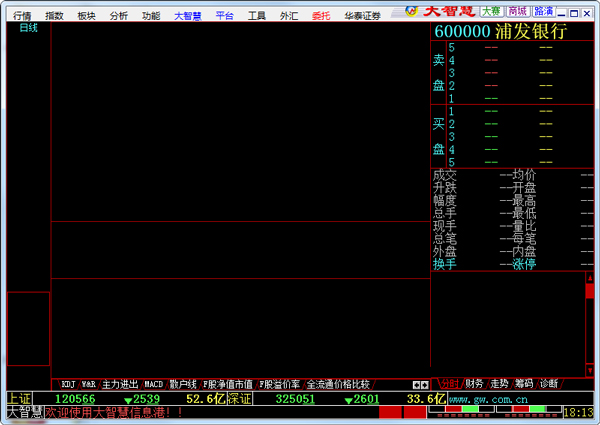
Task: Open the www.gw.com.cn link
Action: point(488,399)
